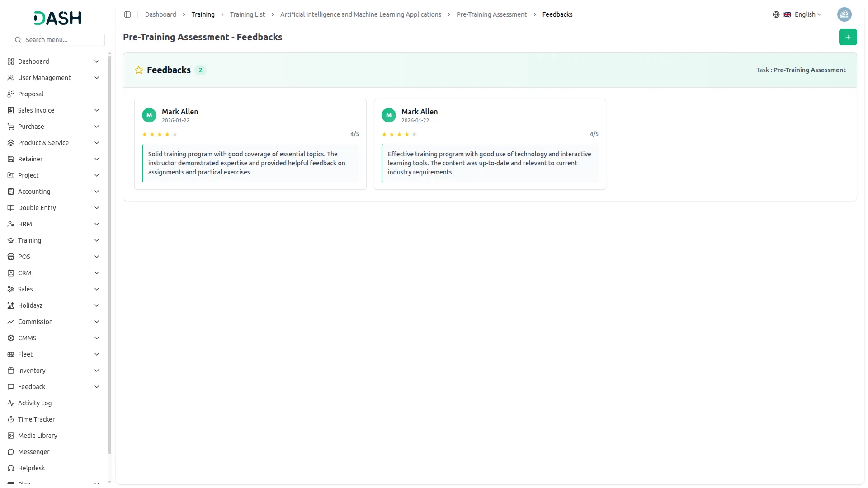The image size is (868, 488).
Task: Click the Time Tracker icon
Action: (x=11, y=419)
